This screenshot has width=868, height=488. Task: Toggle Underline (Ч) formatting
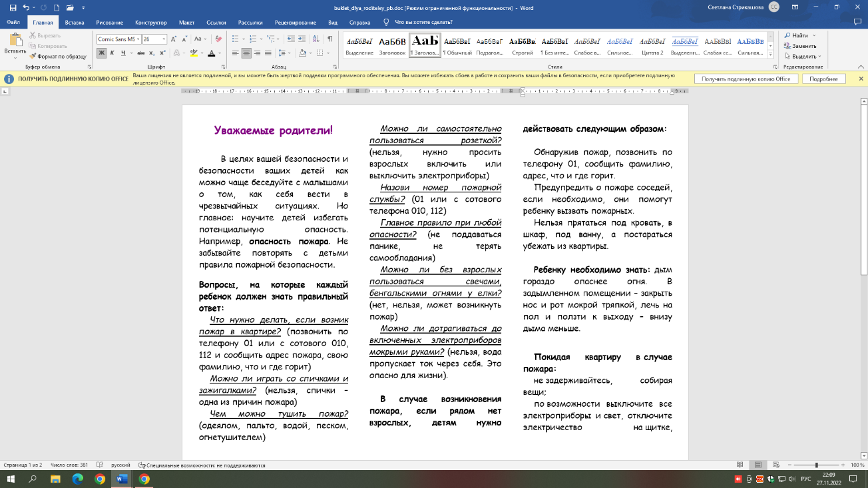[122, 53]
